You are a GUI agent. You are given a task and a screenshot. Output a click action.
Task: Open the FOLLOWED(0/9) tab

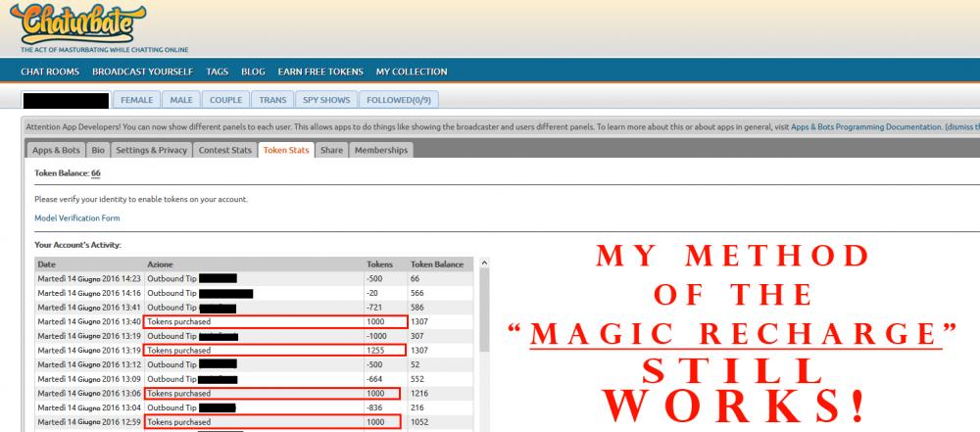399,100
